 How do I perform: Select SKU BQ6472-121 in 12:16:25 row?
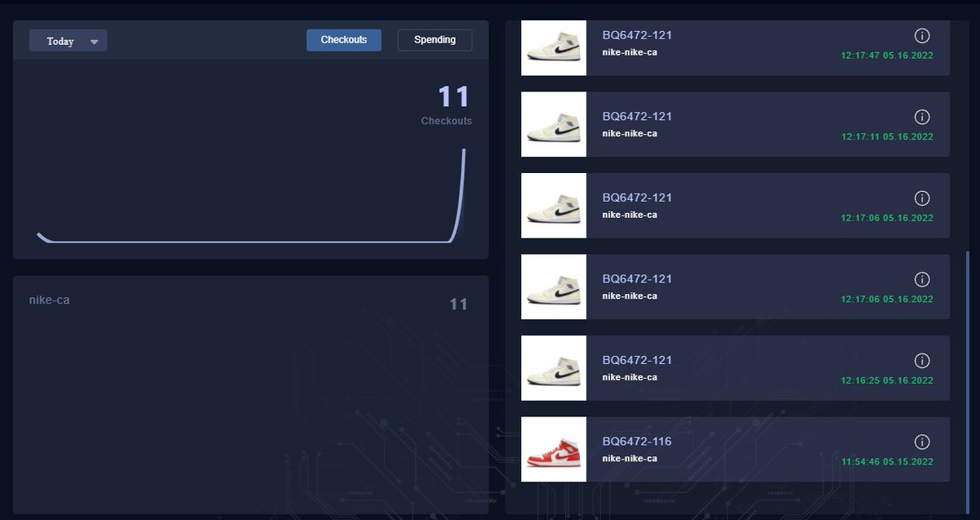click(637, 360)
